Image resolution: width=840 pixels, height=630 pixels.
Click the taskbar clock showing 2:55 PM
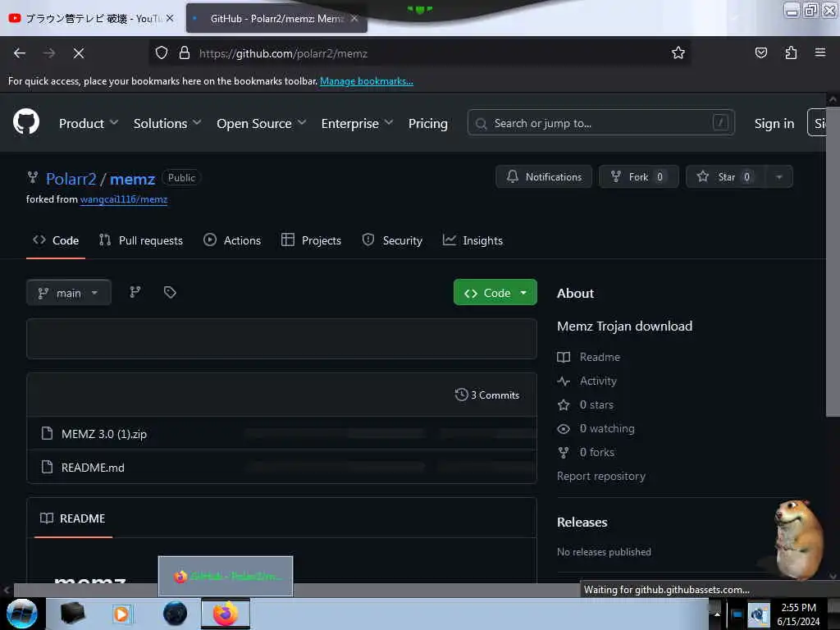click(799, 614)
